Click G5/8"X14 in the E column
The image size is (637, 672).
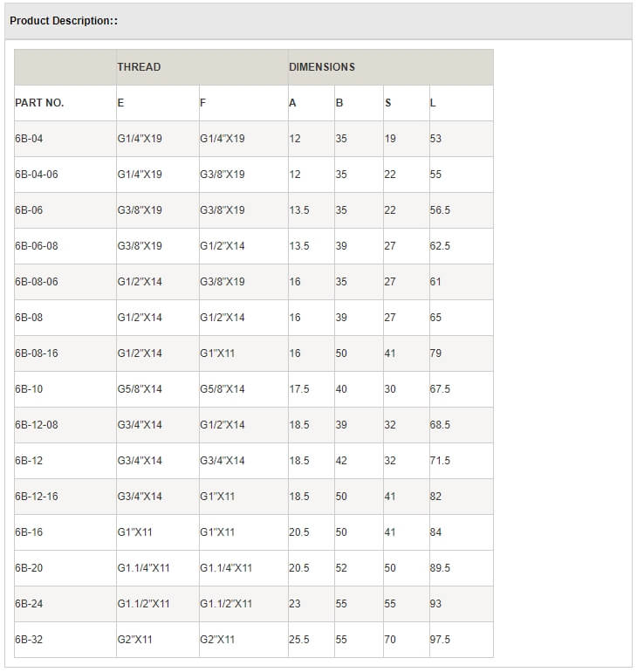[x=140, y=389]
